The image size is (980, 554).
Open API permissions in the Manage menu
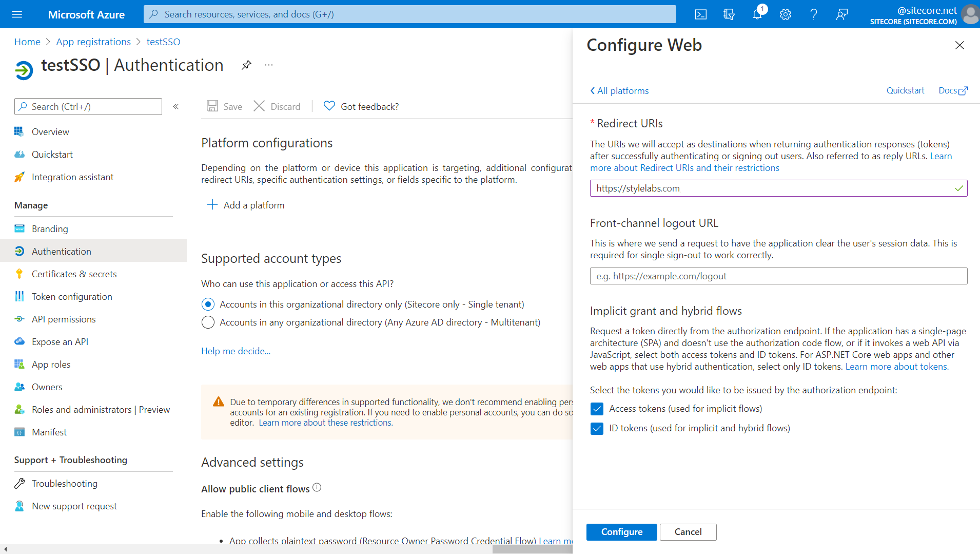64,319
